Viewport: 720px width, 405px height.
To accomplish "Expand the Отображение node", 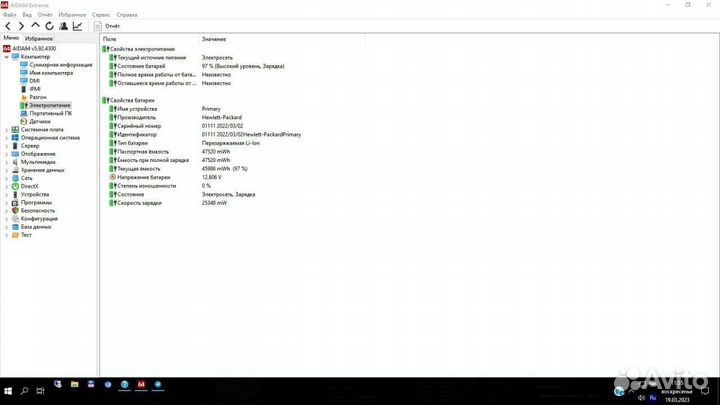I will (6, 154).
